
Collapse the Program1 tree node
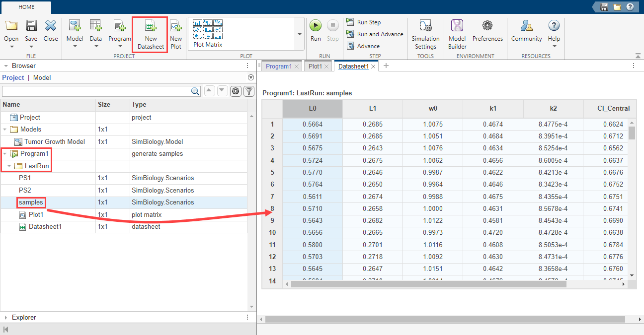4,154
